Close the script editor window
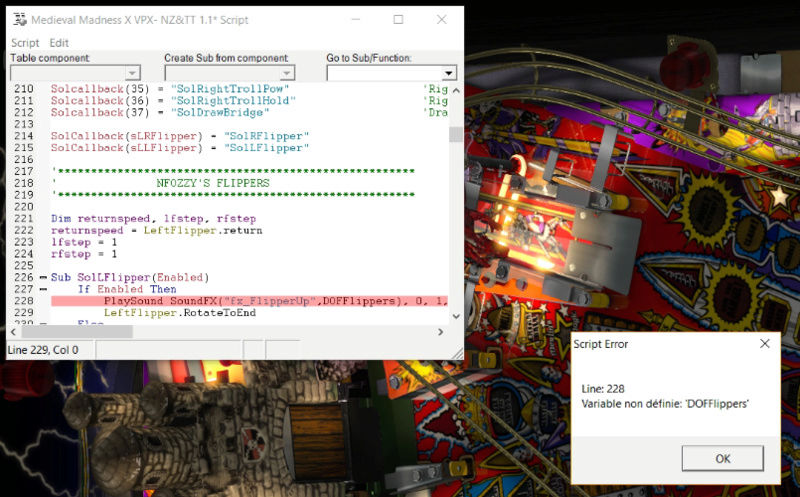Screen dimensions: 800x497 [442, 19]
